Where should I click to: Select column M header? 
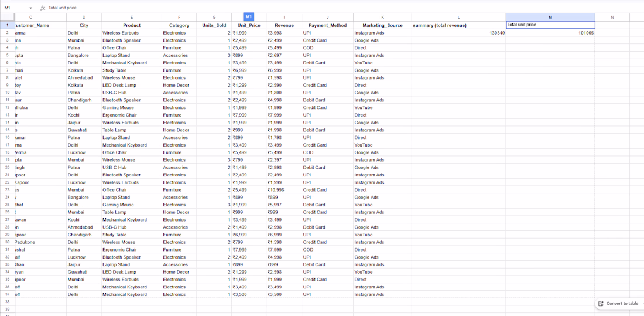[550, 17]
